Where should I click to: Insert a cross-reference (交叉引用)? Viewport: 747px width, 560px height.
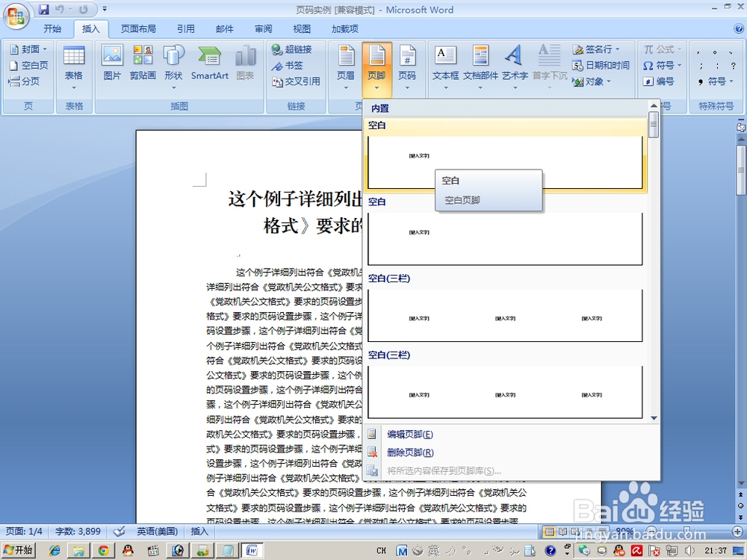click(x=296, y=81)
